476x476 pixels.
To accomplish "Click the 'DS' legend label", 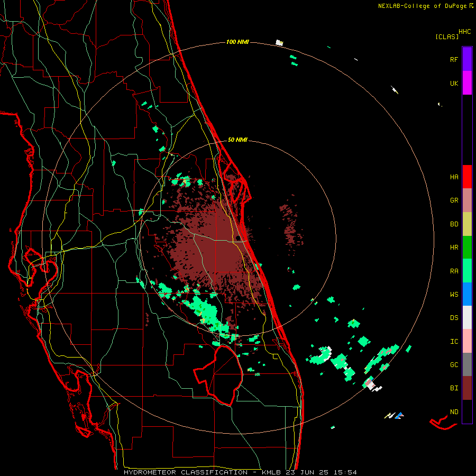I will point(454,317).
